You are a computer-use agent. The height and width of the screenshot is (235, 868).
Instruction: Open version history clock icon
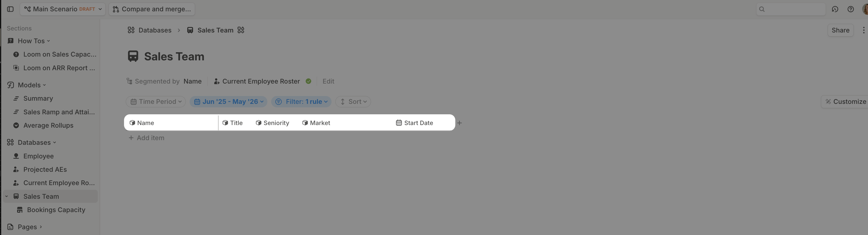click(835, 9)
